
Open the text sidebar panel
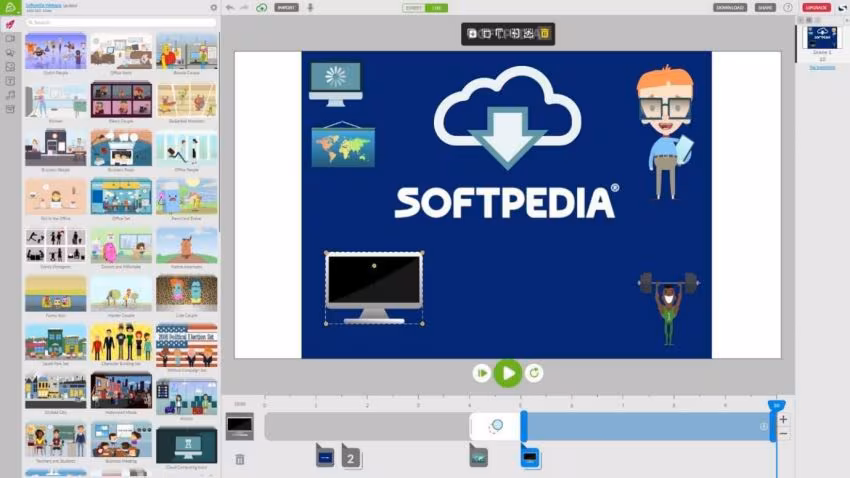pyautogui.click(x=10, y=81)
